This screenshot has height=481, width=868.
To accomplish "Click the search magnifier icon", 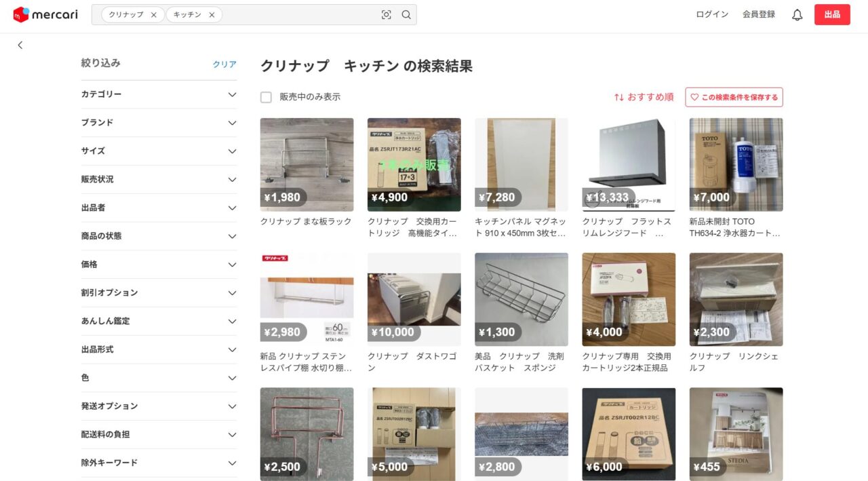I will point(406,15).
